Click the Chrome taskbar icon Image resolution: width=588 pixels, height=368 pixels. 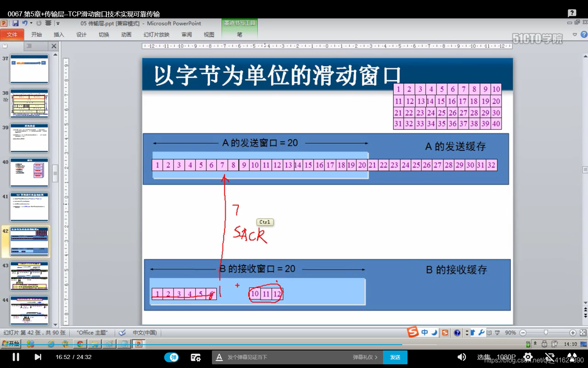(80, 344)
